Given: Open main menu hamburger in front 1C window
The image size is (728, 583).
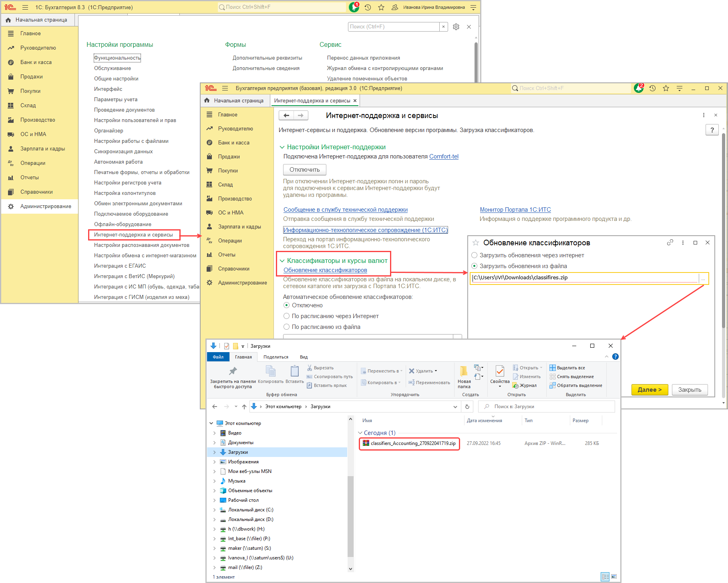Looking at the screenshot, I should tap(225, 88).
